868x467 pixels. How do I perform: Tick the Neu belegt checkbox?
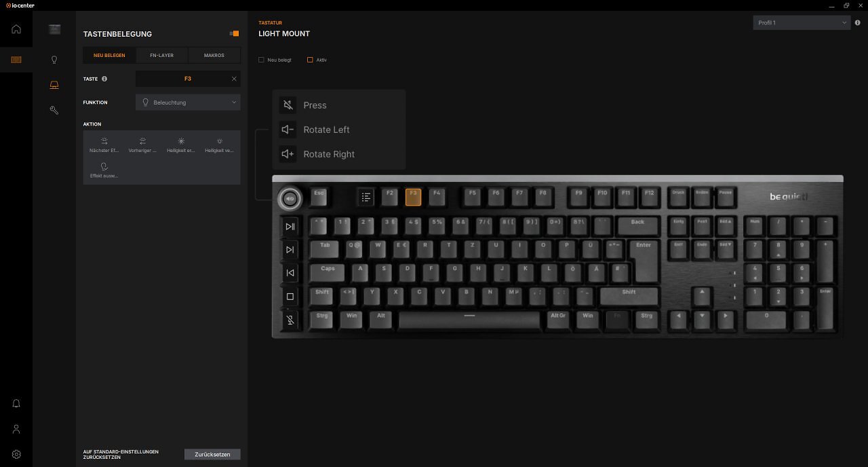coord(261,60)
